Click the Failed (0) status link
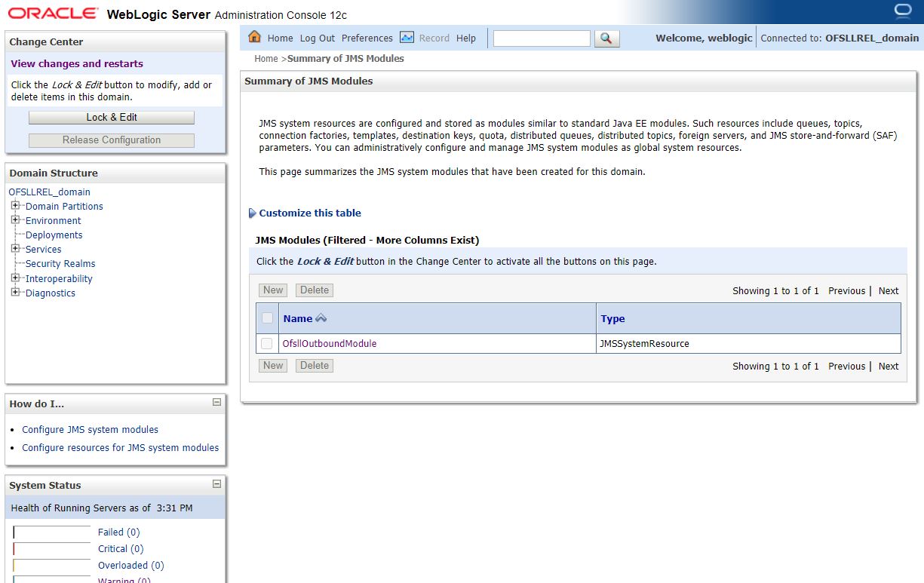The image size is (924, 583). click(x=118, y=532)
